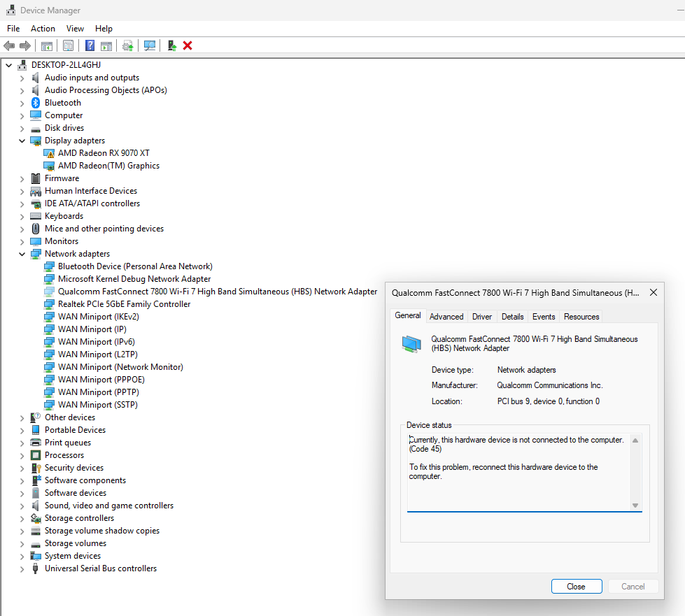Click the blue Help question mark icon
The height and width of the screenshot is (616, 685).
90,45
